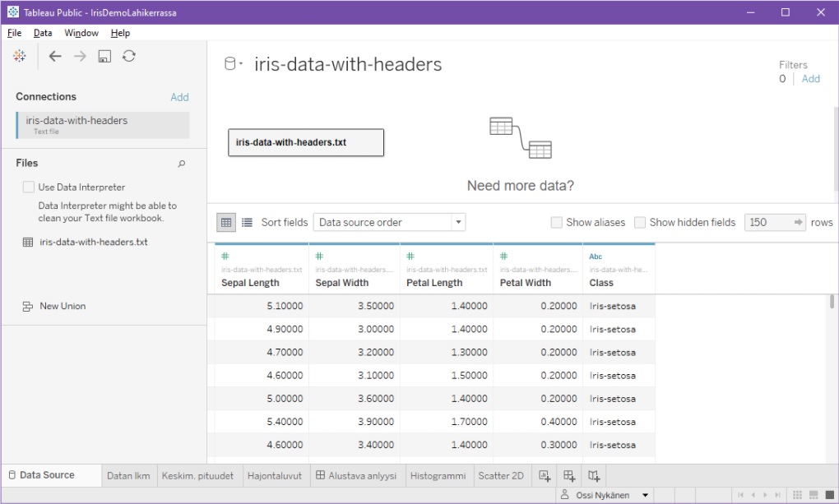The width and height of the screenshot is (839, 504).
Task: Add a new connection
Action: click(x=179, y=97)
